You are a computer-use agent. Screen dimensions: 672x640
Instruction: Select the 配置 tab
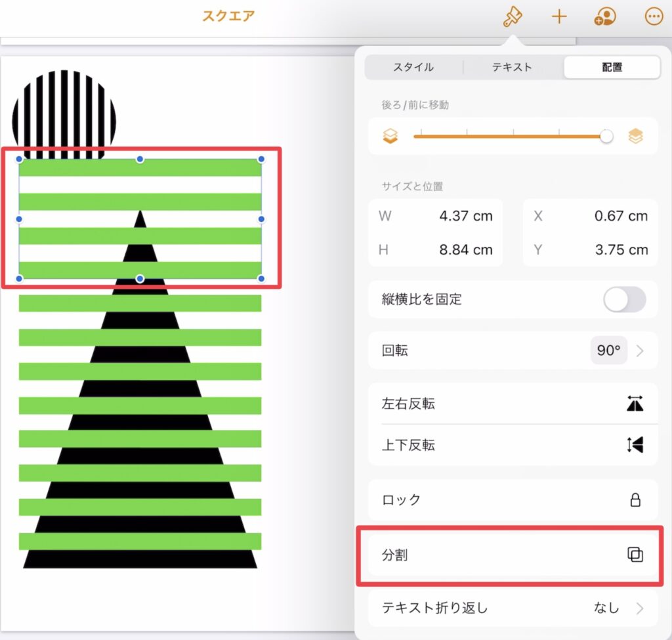612,68
